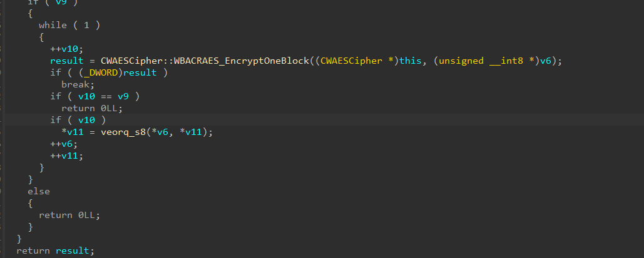
Task: Click the '*v11' argument of veorq_s8
Action: click(190, 132)
